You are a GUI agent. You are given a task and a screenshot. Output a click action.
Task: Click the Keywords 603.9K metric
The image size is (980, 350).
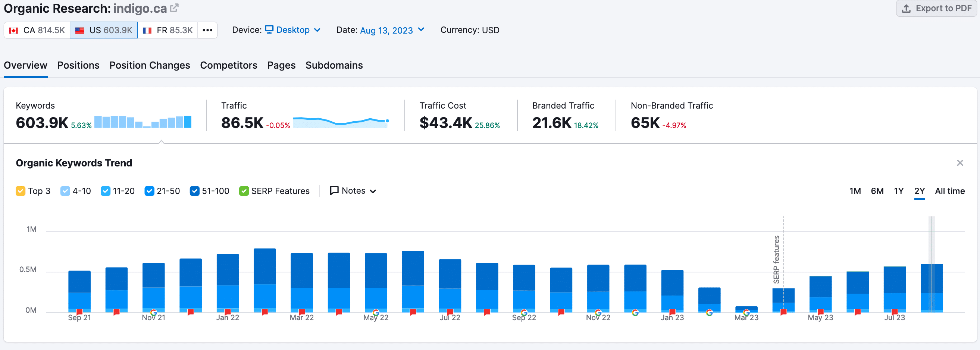click(42, 122)
